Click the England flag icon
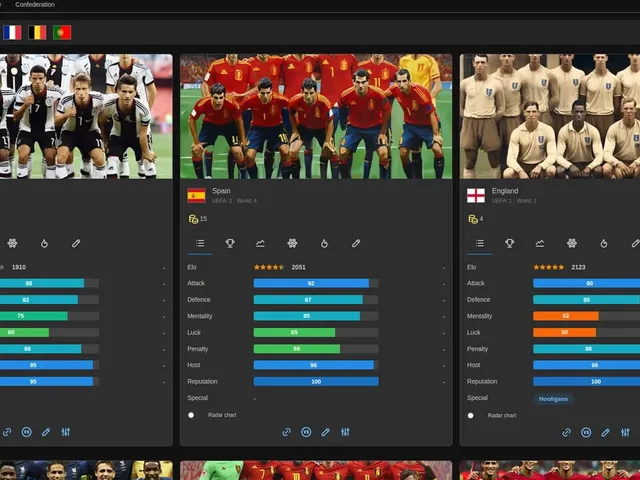This screenshot has height=480, width=640. [476, 196]
